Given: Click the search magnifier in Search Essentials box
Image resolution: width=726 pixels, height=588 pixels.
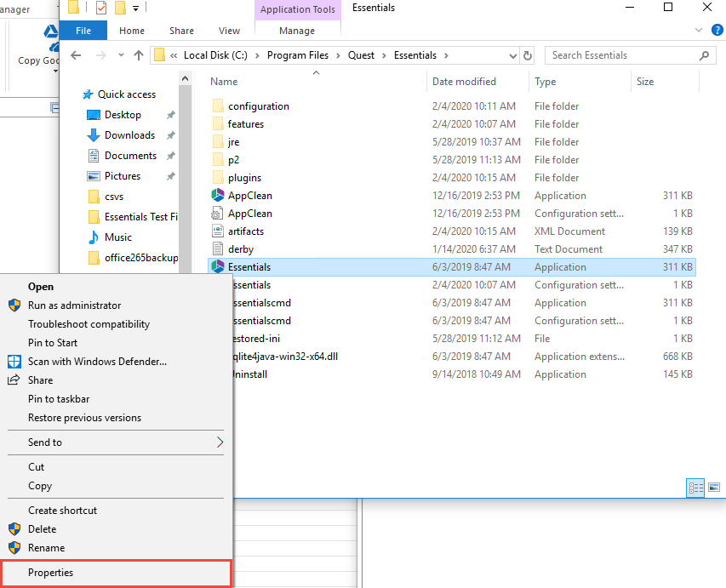Looking at the screenshot, I should point(703,54).
